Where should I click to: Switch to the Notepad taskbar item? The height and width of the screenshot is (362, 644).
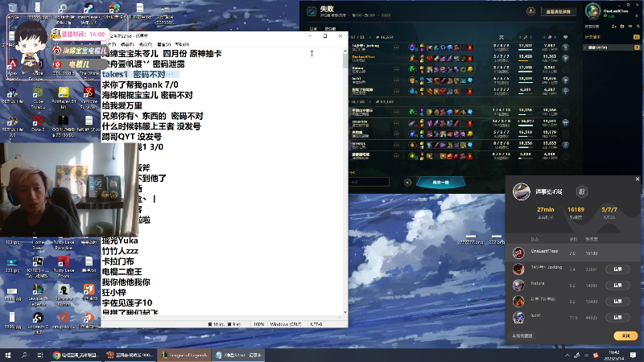pyautogui.click(x=238, y=355)
